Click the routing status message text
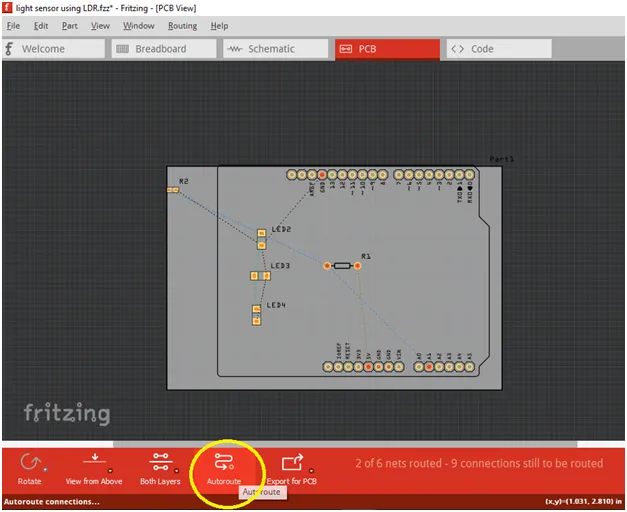This screenshot has height=512, width=627. [x=479, y=463]
